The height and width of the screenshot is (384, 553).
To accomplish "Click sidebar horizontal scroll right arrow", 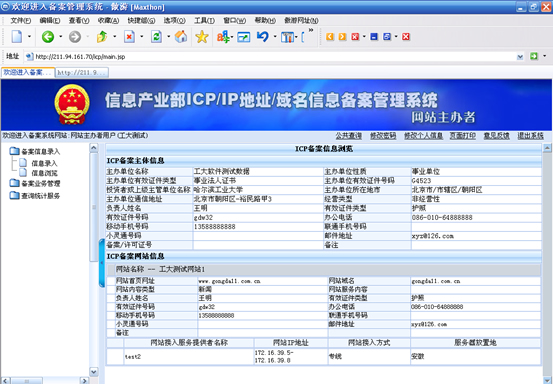I will click(x=84, y=380).
